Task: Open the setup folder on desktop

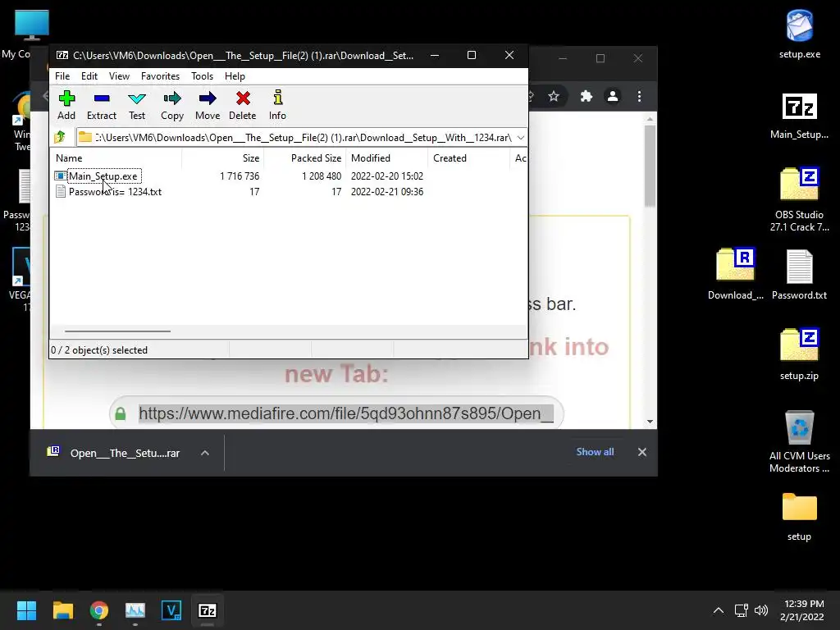Action: tap(799, 517)
